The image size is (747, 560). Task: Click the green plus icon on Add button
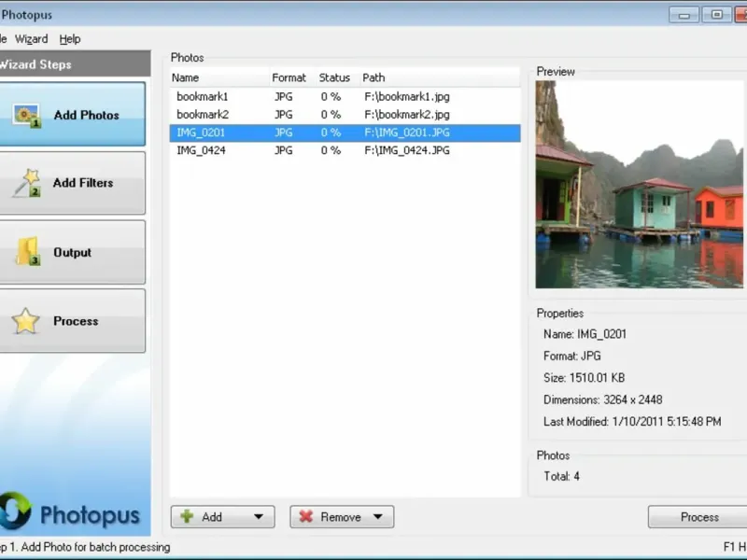pos(188,517)
